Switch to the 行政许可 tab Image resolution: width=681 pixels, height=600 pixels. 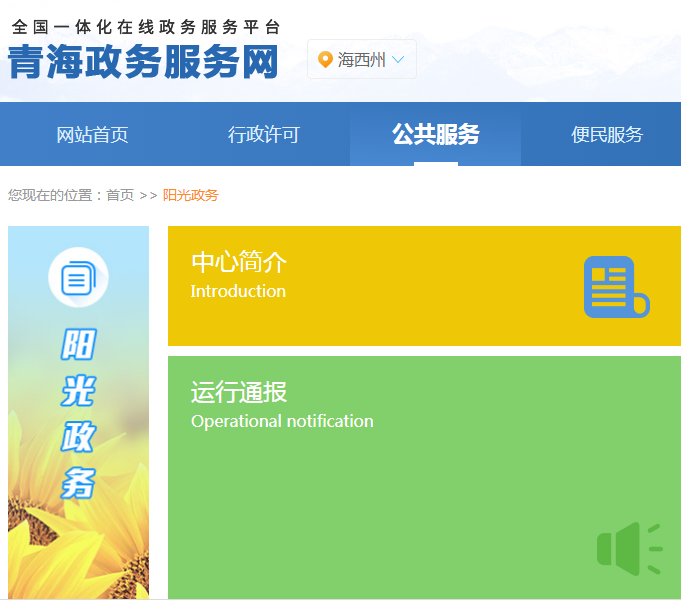coord(264,135)
